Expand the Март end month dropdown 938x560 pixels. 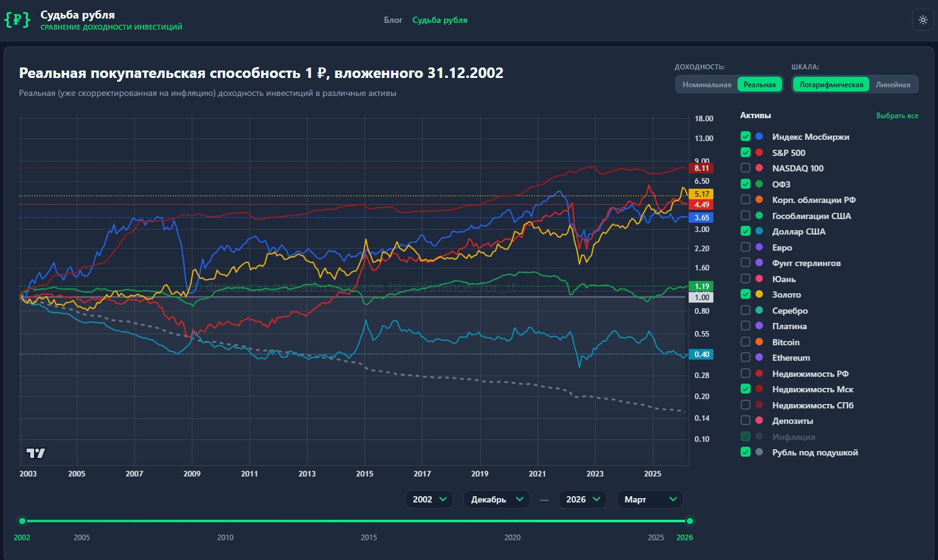650,499
